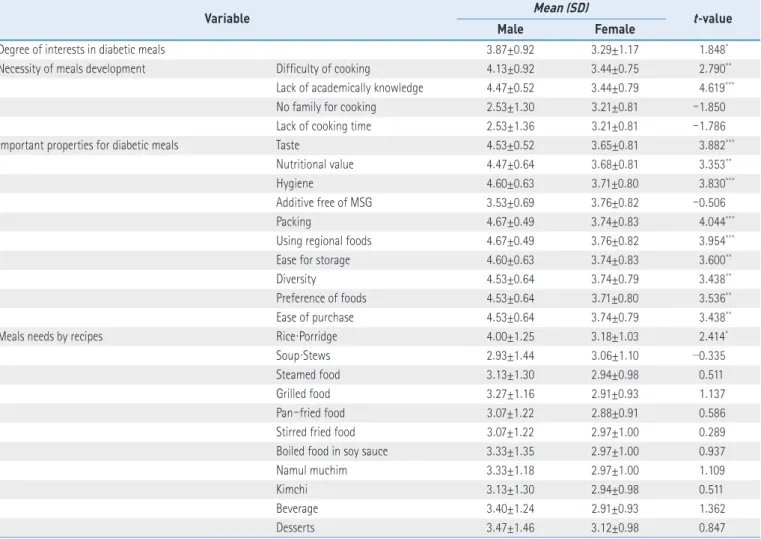
Task: Select 'Degree of interests in diabetic meals' row label
Action: [x=82, y=49]
